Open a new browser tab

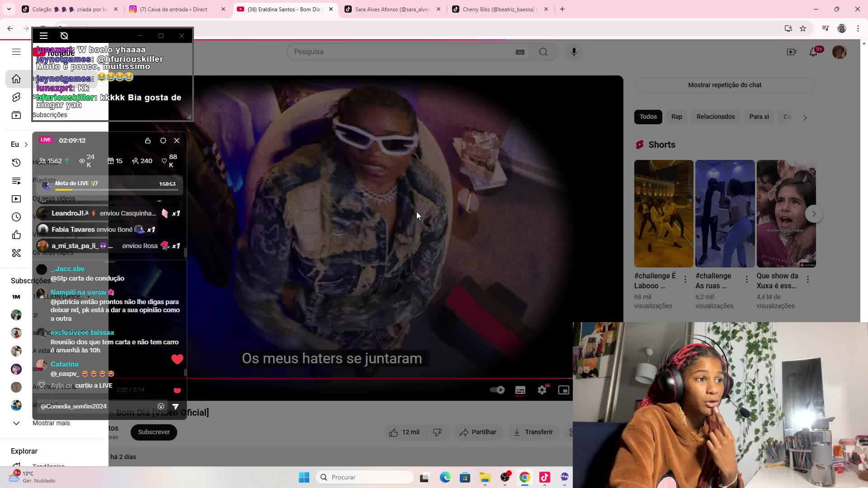pyautogui.click(x=562, y=9)
